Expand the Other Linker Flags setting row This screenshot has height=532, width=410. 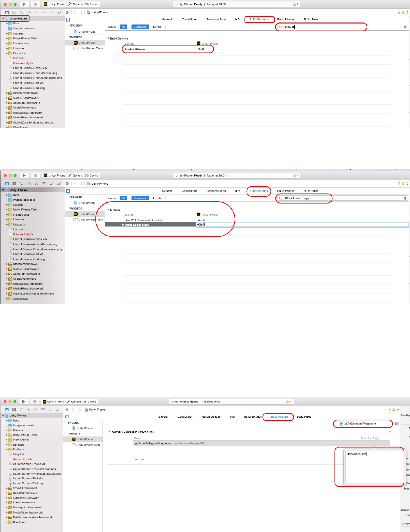123,225
